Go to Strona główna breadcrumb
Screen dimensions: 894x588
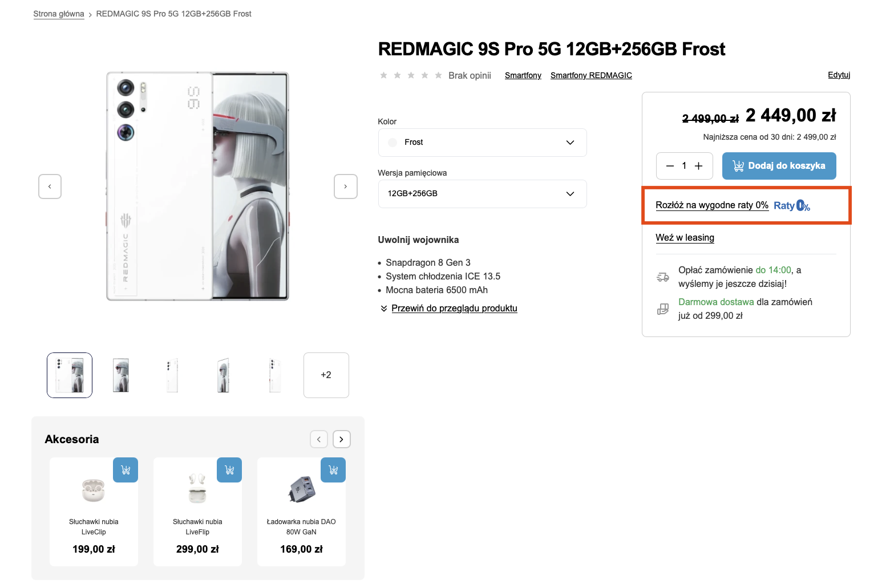click(59, 14)
